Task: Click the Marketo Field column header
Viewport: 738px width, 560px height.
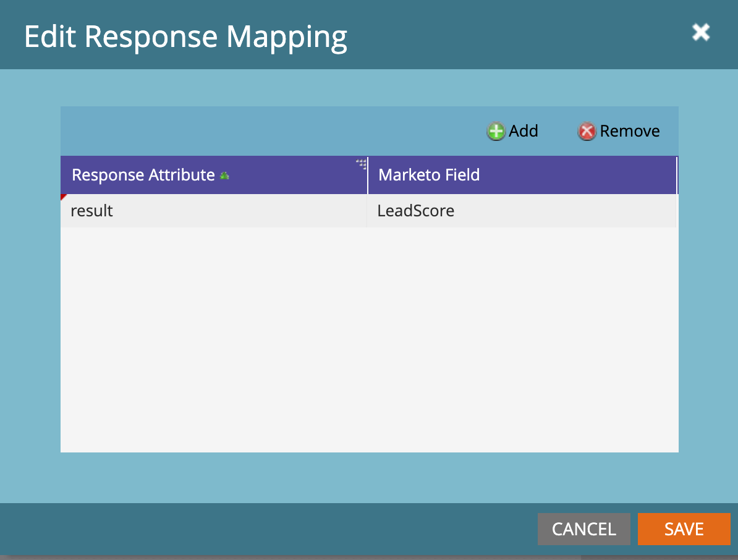Action: point(522,175)
